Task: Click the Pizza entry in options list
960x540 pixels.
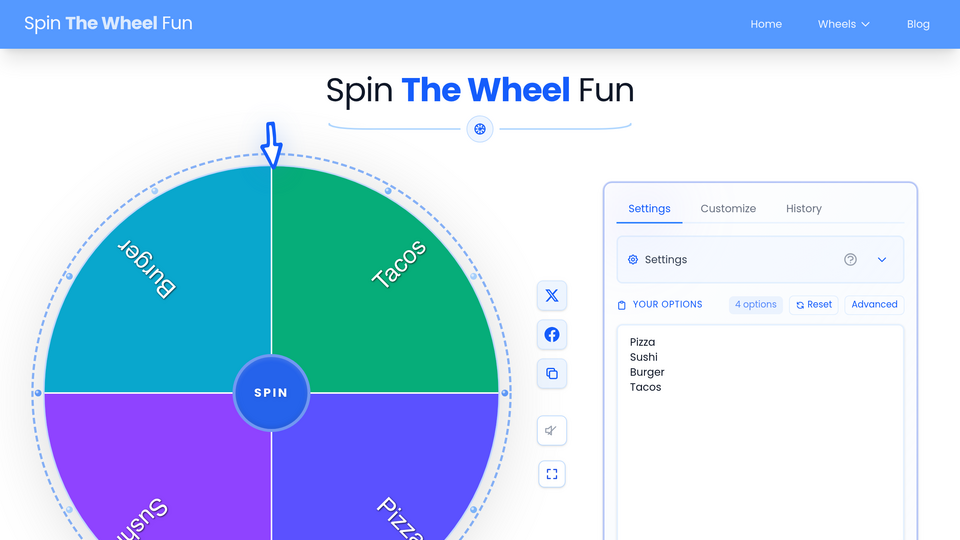Action: coord(642,342)
